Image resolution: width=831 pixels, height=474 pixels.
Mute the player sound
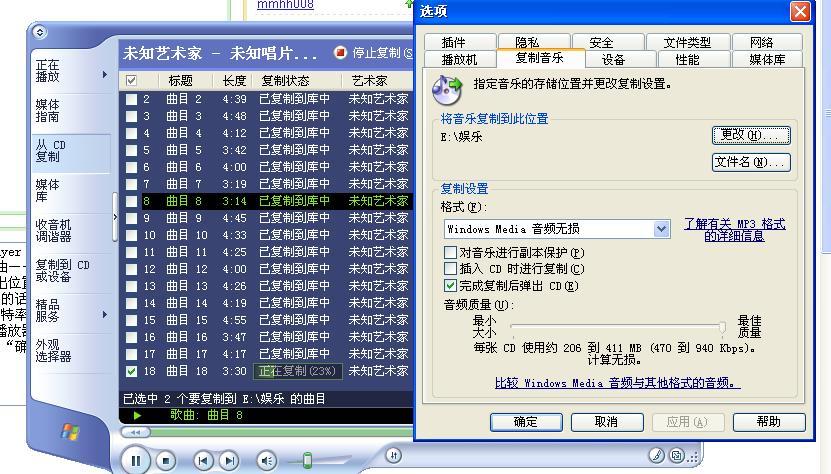pos(267,461)
